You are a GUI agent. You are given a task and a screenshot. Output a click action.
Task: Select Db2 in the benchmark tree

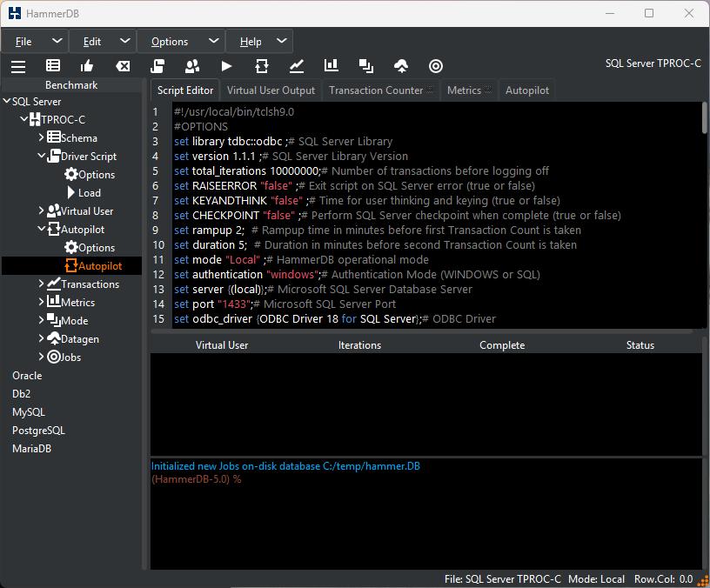tap(21, 393)
